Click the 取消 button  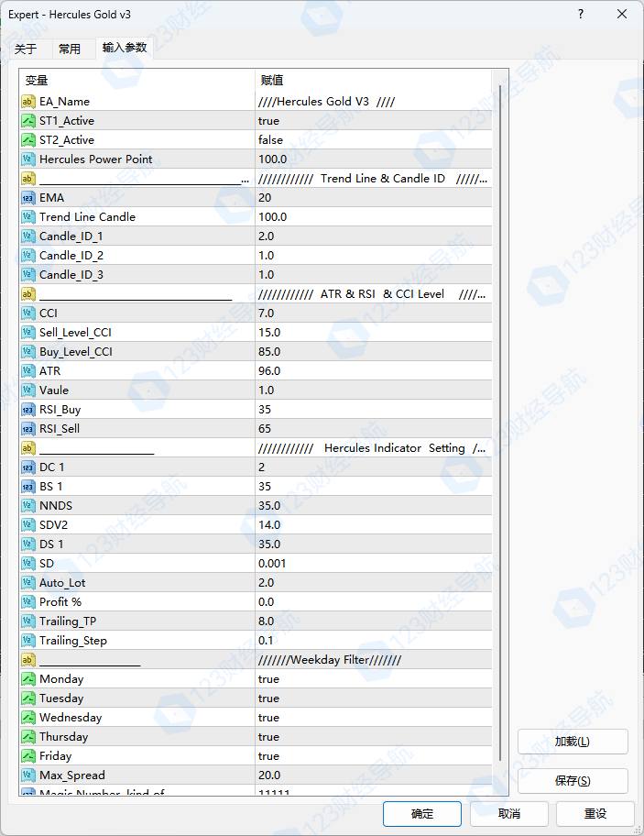(x=509, y=814)
